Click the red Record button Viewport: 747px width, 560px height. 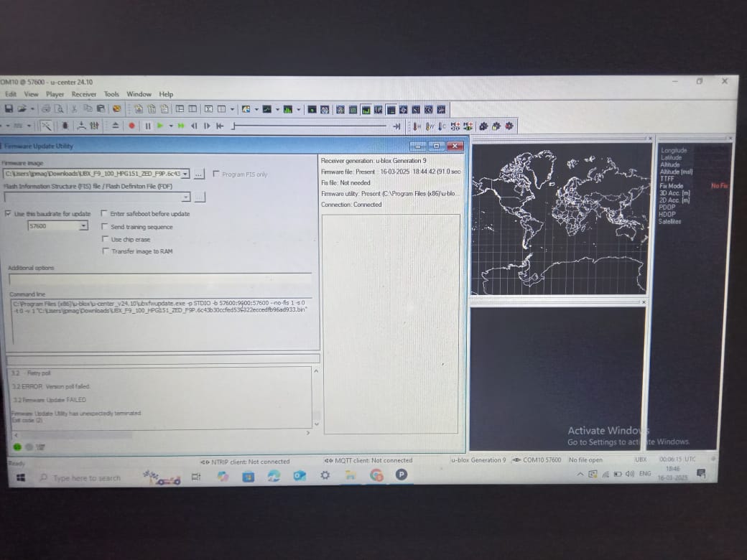point(132,126)
